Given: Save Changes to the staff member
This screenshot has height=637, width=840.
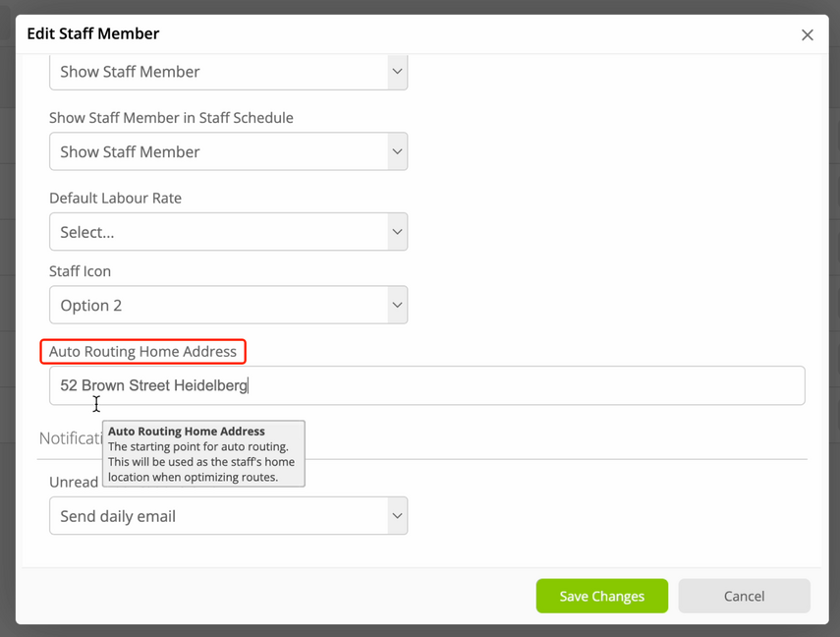Looking at the screenshot, I should pos(601,596).
